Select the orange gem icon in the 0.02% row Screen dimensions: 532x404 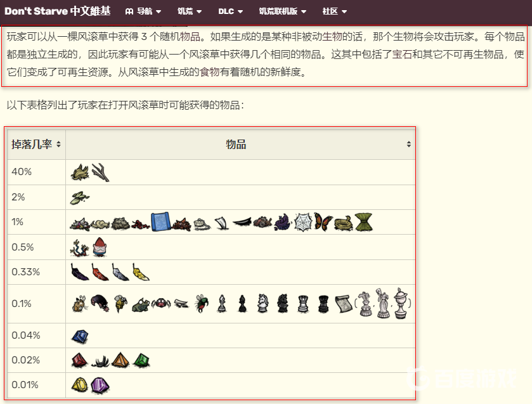pyautogui.click(x=120, y=360)
